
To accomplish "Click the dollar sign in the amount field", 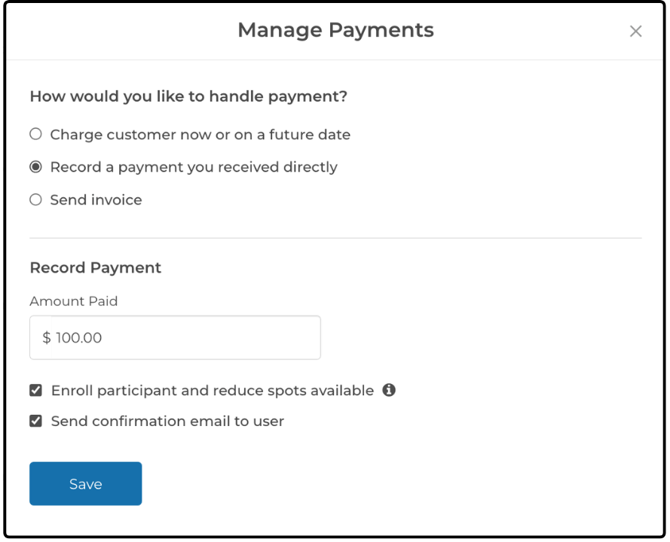I will point(47,338).
